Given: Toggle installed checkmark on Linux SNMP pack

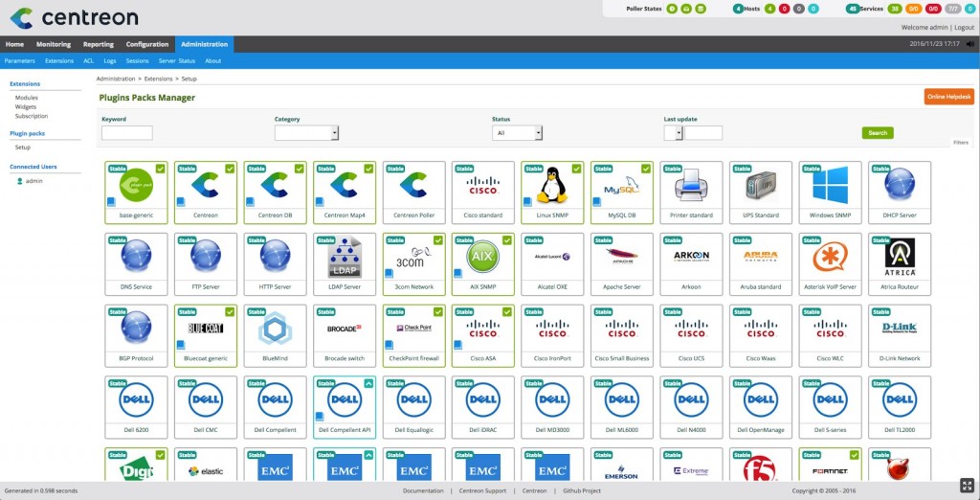Looking at the screenshot, I should tap(577, 169).
